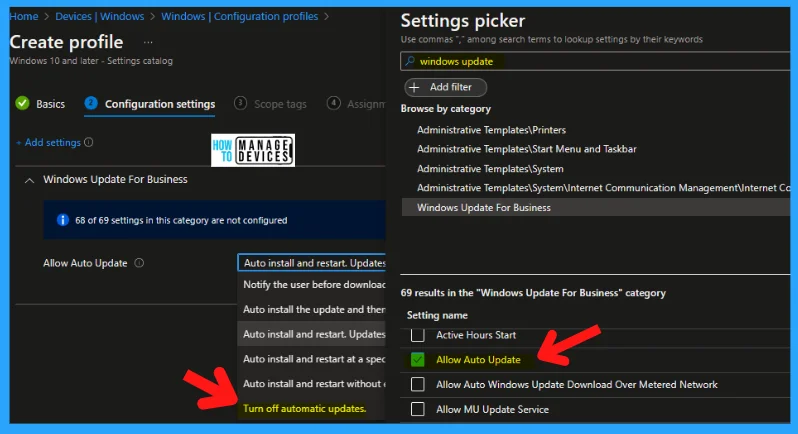The image size is (798, 434).
Task: Switch to the Scope tags step
Action: click(271, 104)
